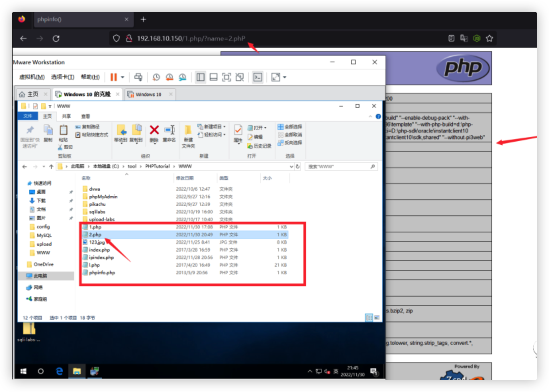The width and height of the screenshot is (549, 392).
Task: Open the Explorer address bar history dropdown
Action: (291, 167)
